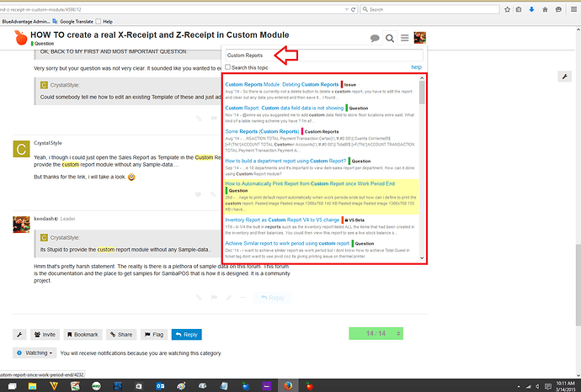The height and width of the screenshot is (392, 581).
Task: Open "How to build a department report" result
Action: tap(285, 160)
